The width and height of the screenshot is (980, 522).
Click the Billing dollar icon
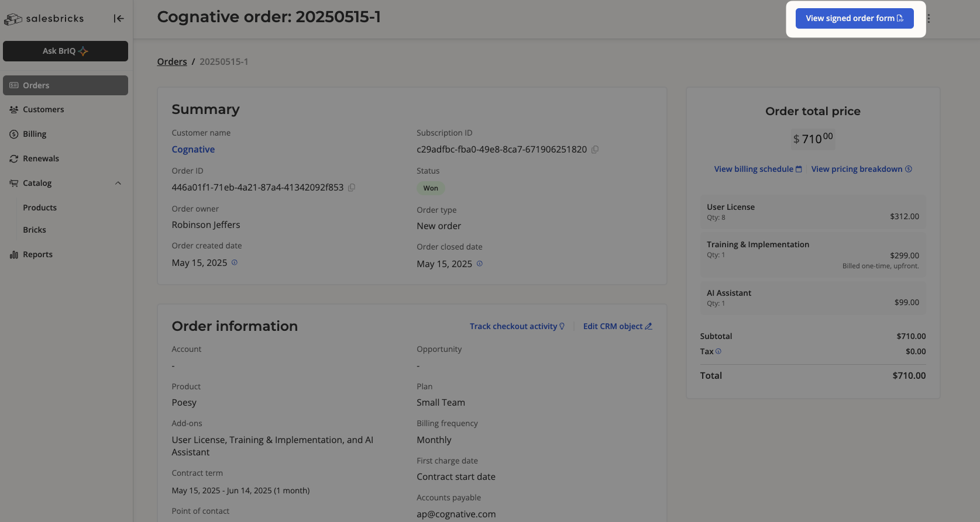14,134
